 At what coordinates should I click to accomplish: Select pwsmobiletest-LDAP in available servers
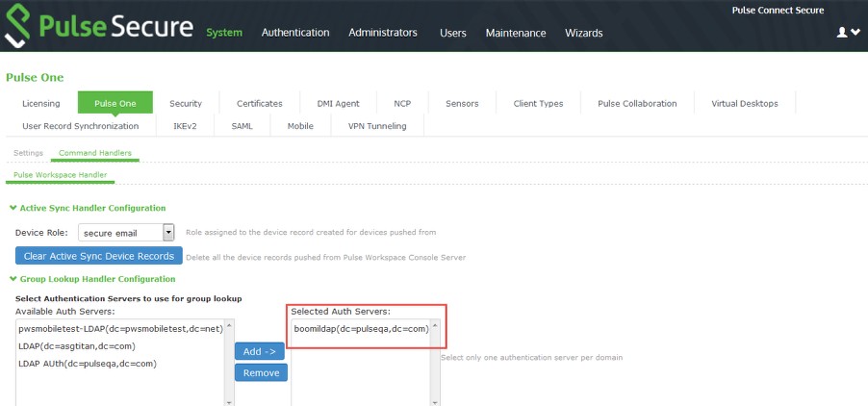[120, 329]
